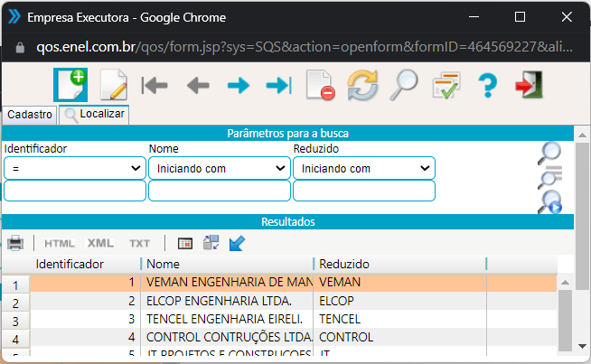Export results as HTML

[x=60, y=243]
